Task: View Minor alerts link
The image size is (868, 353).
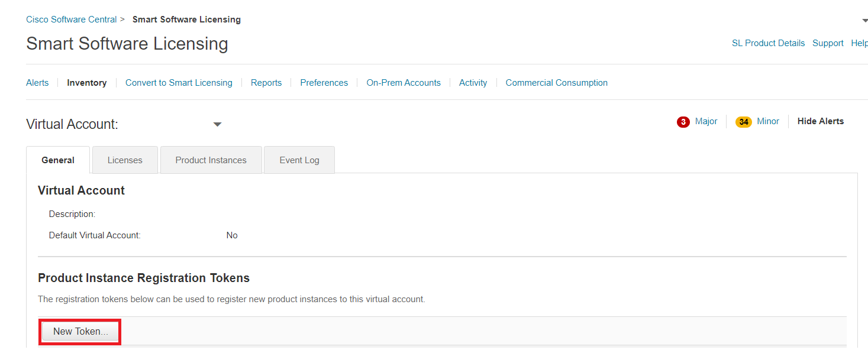Action: [x=768, y=121]
